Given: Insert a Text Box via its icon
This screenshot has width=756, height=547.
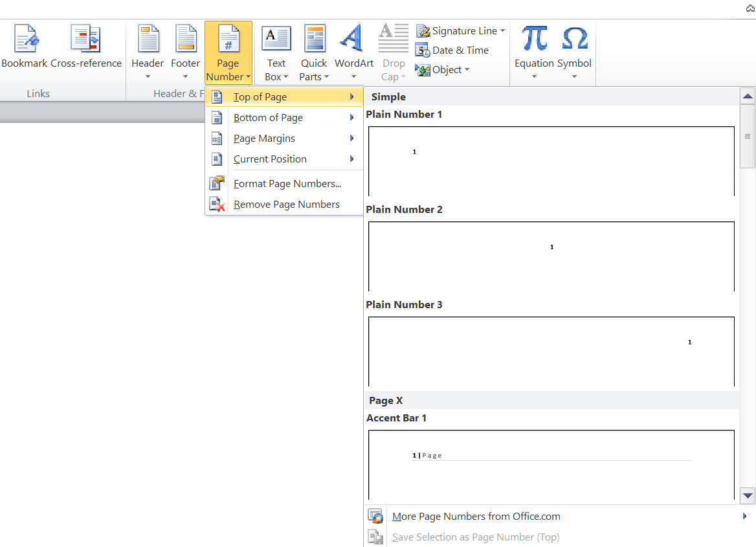Looking at the screenshot, I should (x=276, y=38).
